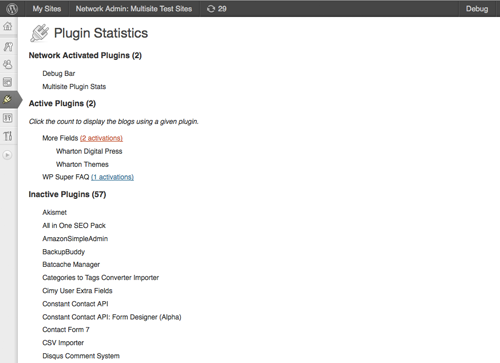Click the WordPress logo icon
The height and width of the screenshot is (363, 500).
click(x=12, y=9)
